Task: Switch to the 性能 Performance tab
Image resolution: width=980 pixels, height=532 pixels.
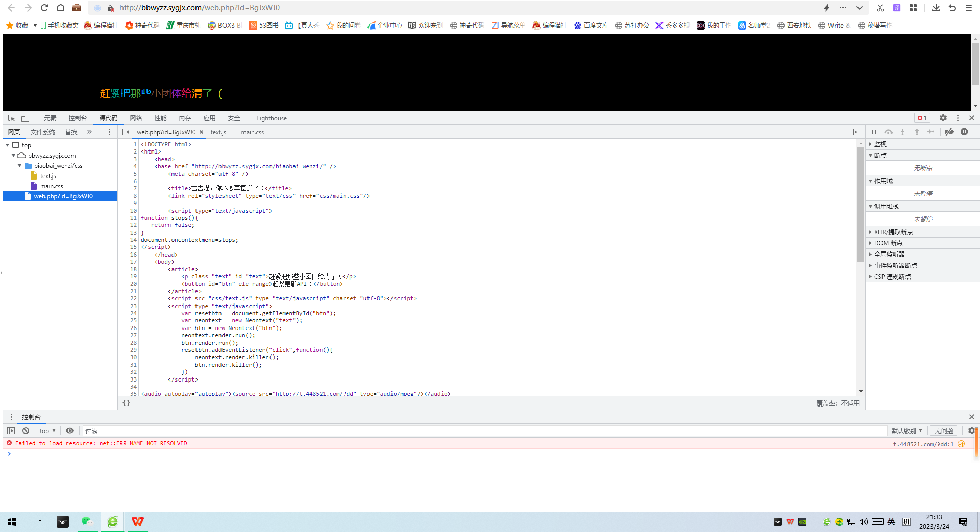Action: coord(160,118)
